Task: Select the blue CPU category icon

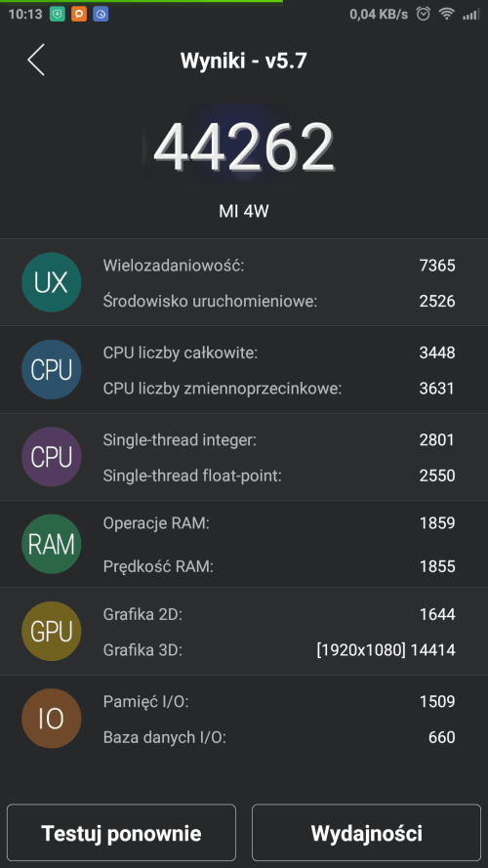Action: click(52, 370)
